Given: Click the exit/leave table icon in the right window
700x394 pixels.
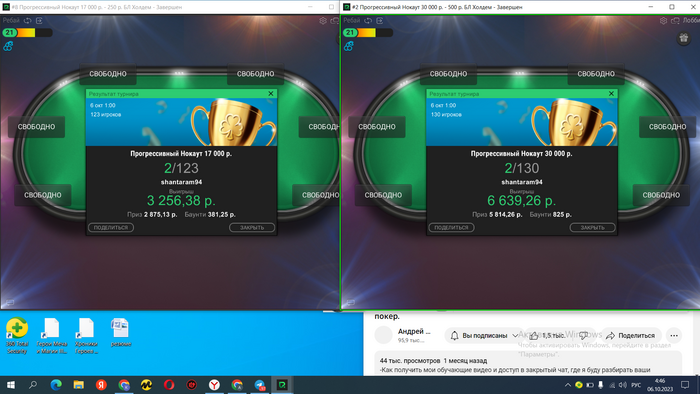Looking at the screenshot, I should 380,21.
